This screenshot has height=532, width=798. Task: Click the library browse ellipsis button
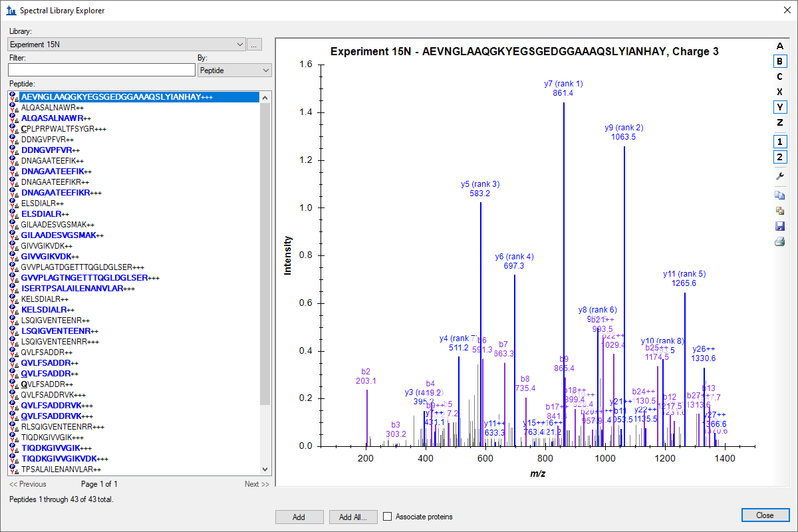tap(255, 45)
